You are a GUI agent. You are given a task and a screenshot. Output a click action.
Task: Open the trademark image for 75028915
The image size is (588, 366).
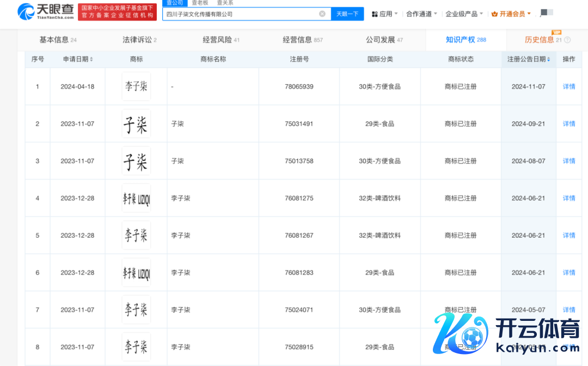pyautogui.click(x=136, y=347)
